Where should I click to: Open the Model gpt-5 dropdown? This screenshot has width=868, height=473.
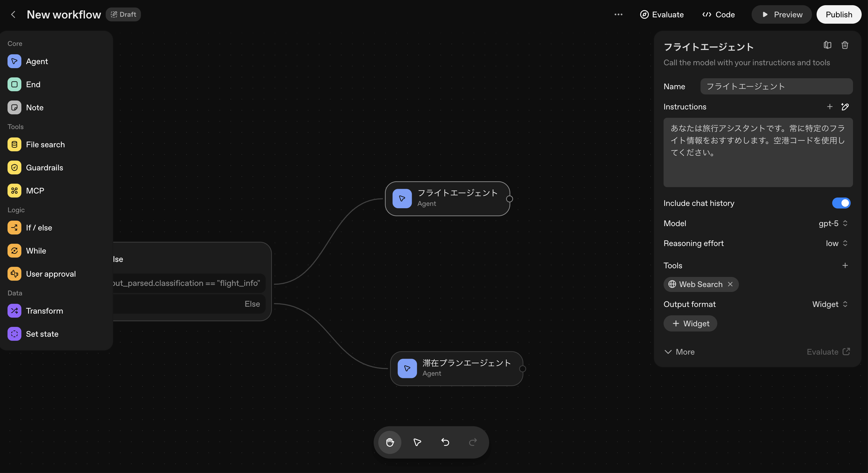click(833, 224)
